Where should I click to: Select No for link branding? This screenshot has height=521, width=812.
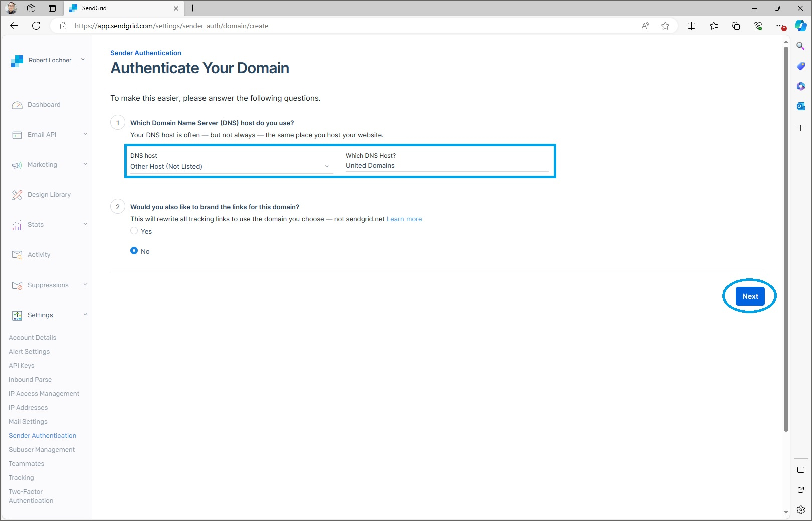pos(134,251)
